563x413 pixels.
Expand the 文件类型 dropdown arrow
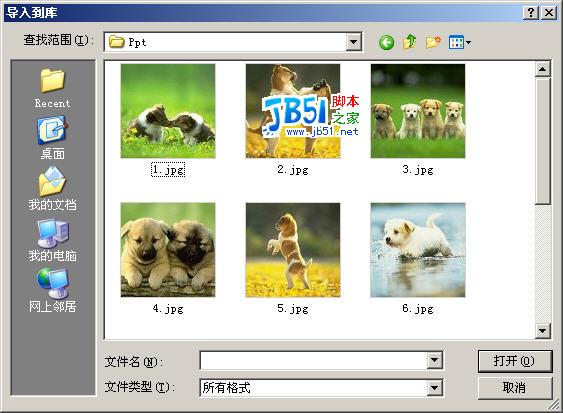tap(434, 388)
